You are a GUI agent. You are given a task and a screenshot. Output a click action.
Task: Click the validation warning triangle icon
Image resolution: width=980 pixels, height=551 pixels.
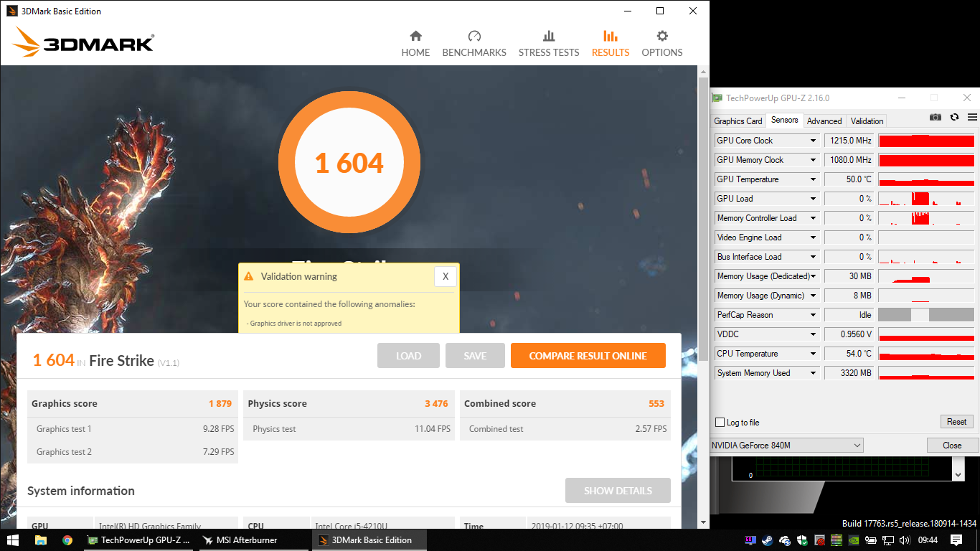(248, 276)
